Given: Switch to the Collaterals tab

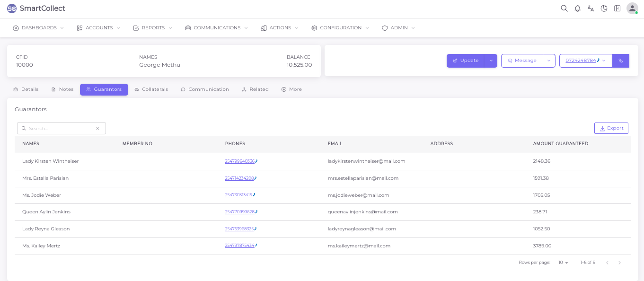Looking at the screenshot, I should [x=151, y=89].
